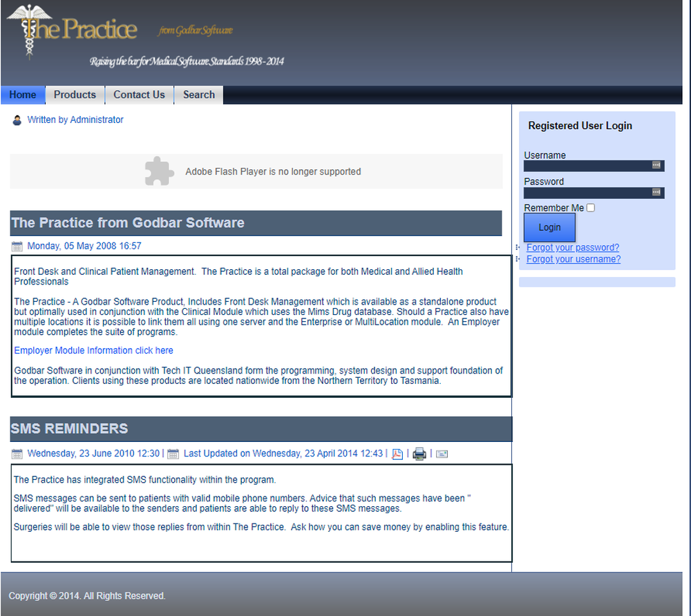The width and height of the screenshot is (691, 616).
Task: Click the printer icon for SMS Reminders
Action: [419, 454]
